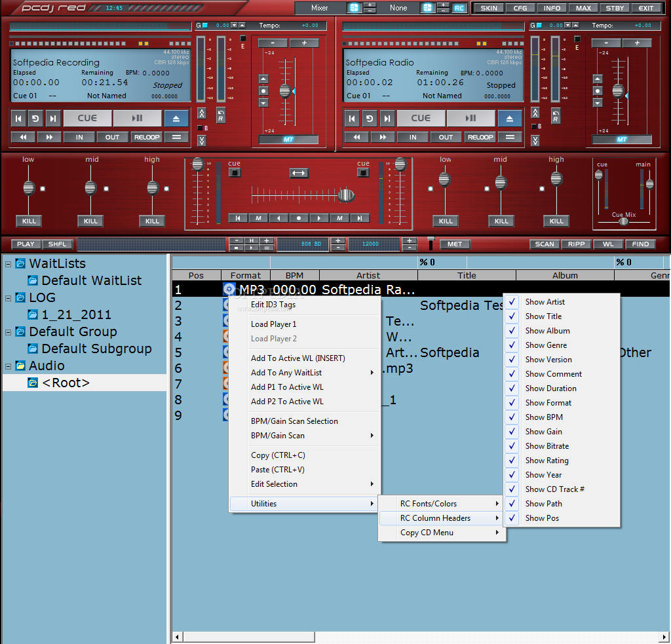Viewport: 671px width, 644px height.
Task: Click the CFG button
Action: pos(520,8)
